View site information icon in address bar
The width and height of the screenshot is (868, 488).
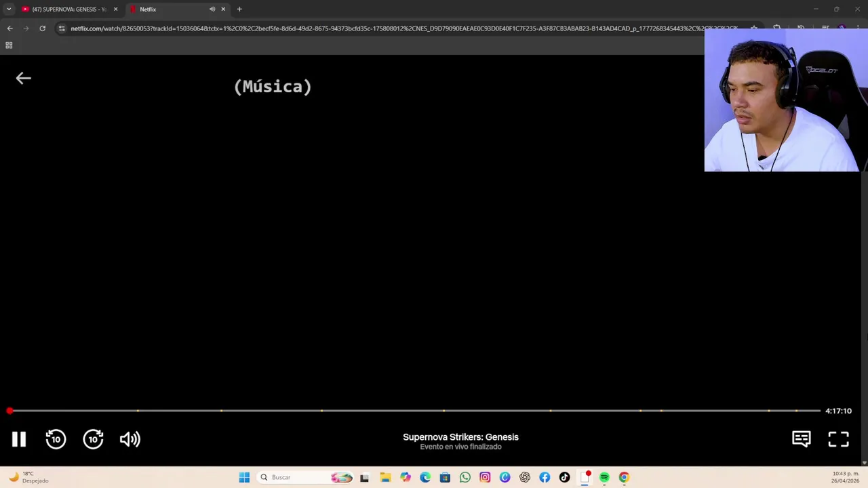(x=62, y=28)
